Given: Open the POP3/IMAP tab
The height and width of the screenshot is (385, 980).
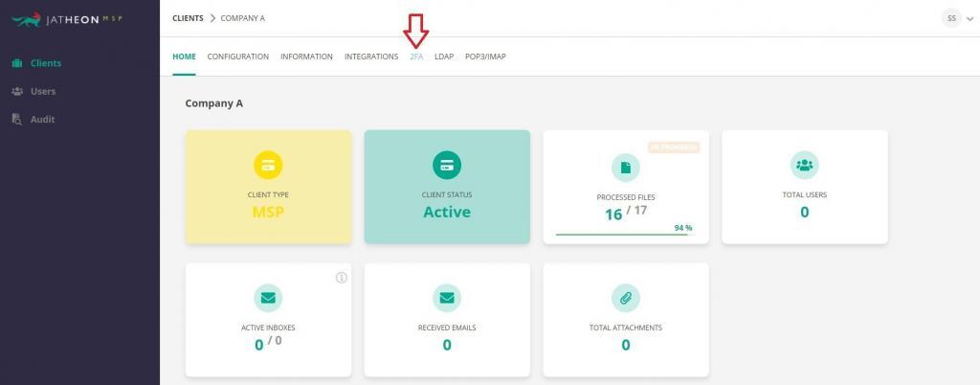Looking at the screenshot, I should click(x=485, y=57).
